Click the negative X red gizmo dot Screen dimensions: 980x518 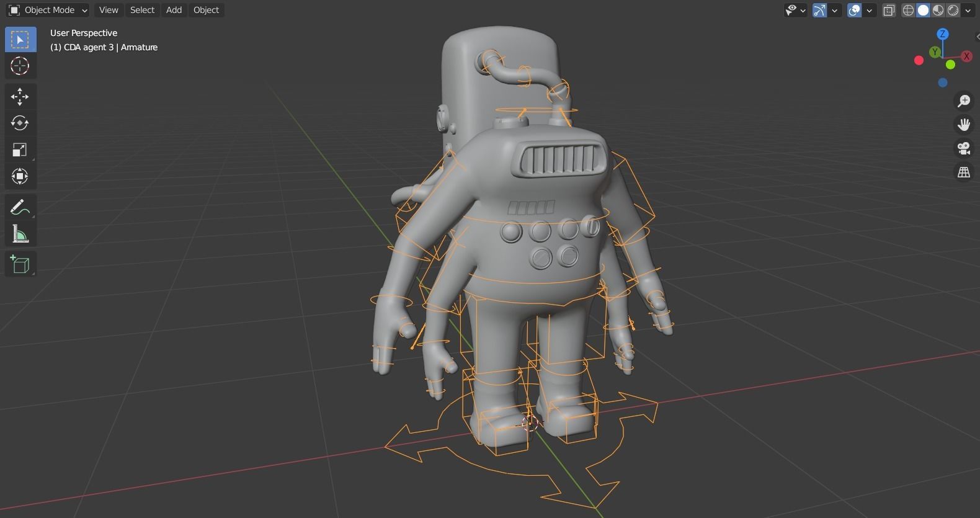coord(919,60)
